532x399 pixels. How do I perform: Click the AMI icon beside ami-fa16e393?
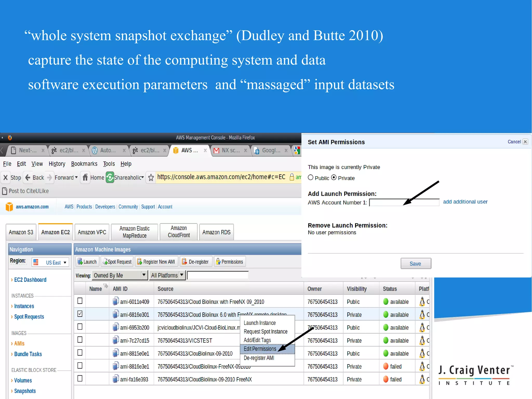click(x=116, y=379)
